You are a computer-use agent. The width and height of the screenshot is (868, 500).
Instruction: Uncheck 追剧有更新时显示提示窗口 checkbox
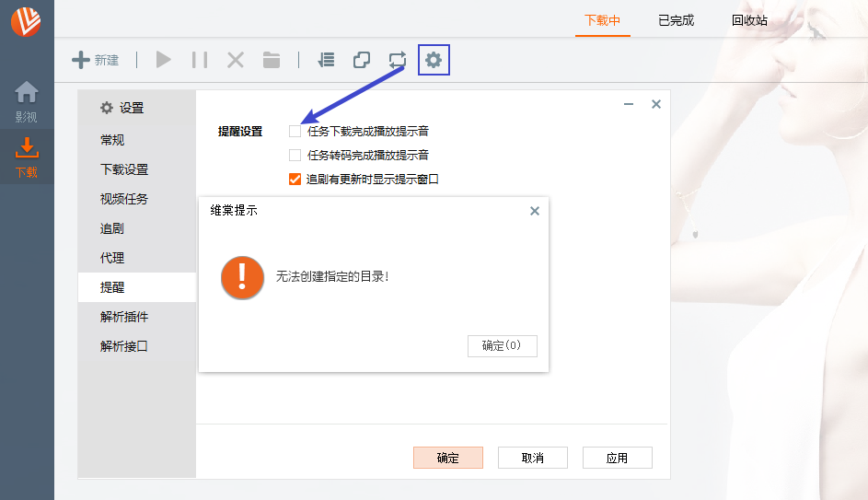click(295, 180)
